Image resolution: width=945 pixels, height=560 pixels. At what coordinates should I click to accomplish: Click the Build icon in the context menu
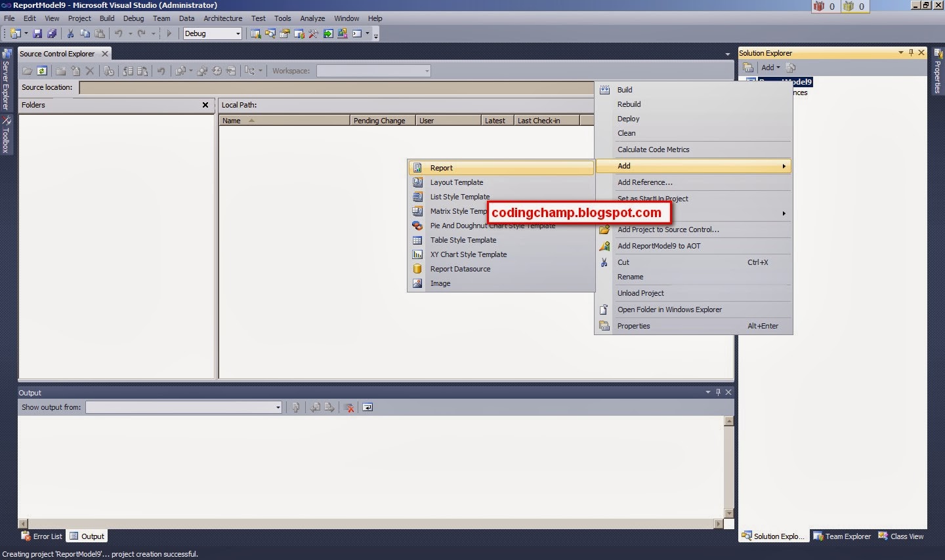pos(604,90)
